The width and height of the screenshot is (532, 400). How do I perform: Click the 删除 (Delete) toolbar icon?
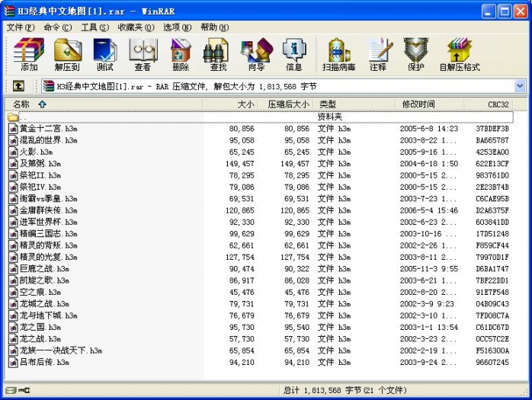[180, 55]
